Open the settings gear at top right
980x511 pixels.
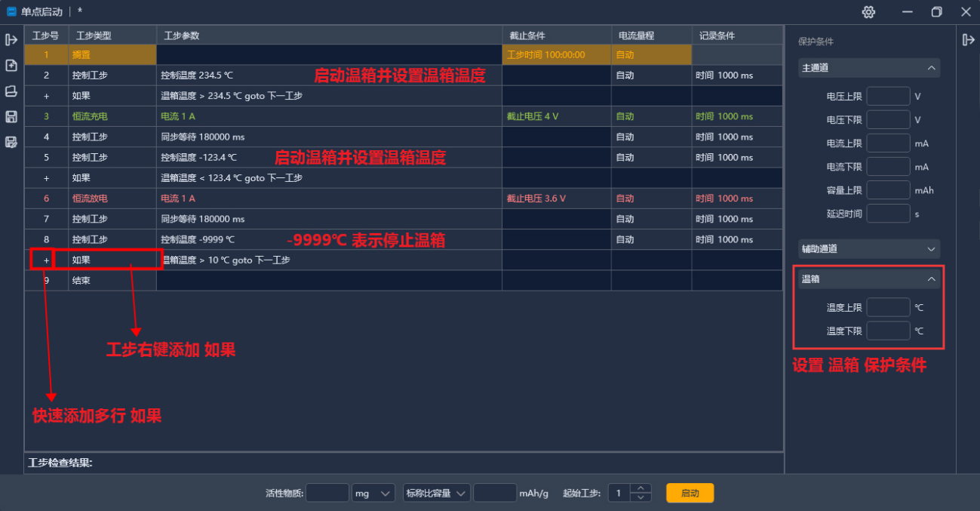pos(868,12)
